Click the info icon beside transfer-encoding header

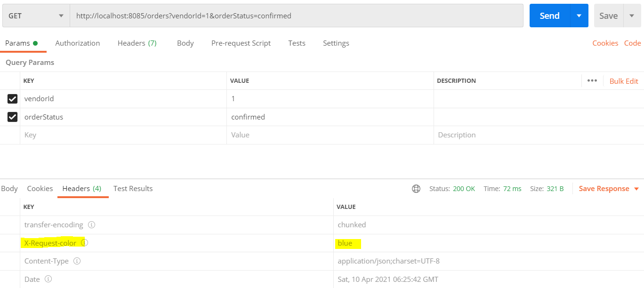tap(92, 224)
